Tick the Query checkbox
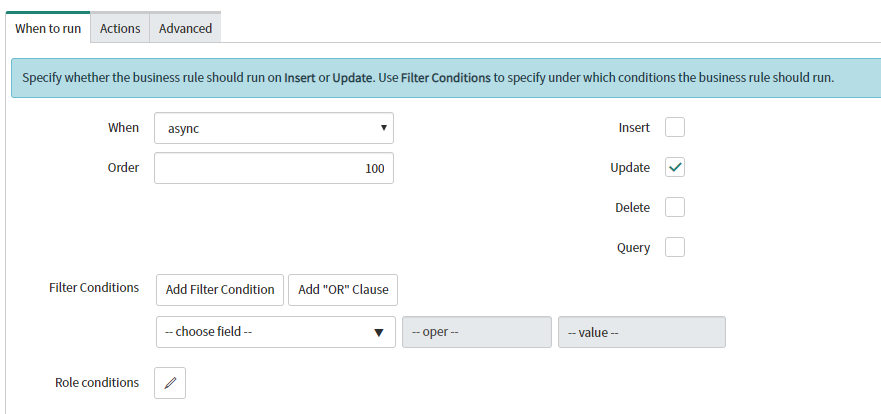Image resolution: width=881 pixels, height=414 pixels. coord(675,247)
